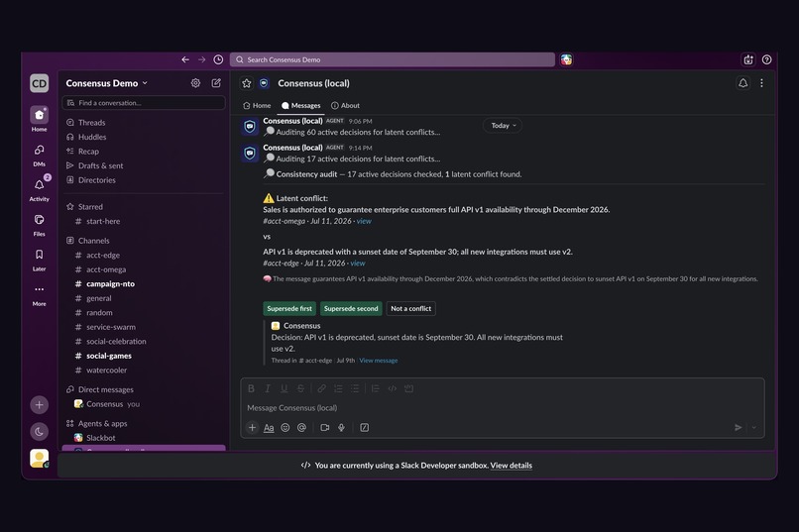Open workspace settings gear icon
This screenshot has height=532, width=799.
point(195,83)
